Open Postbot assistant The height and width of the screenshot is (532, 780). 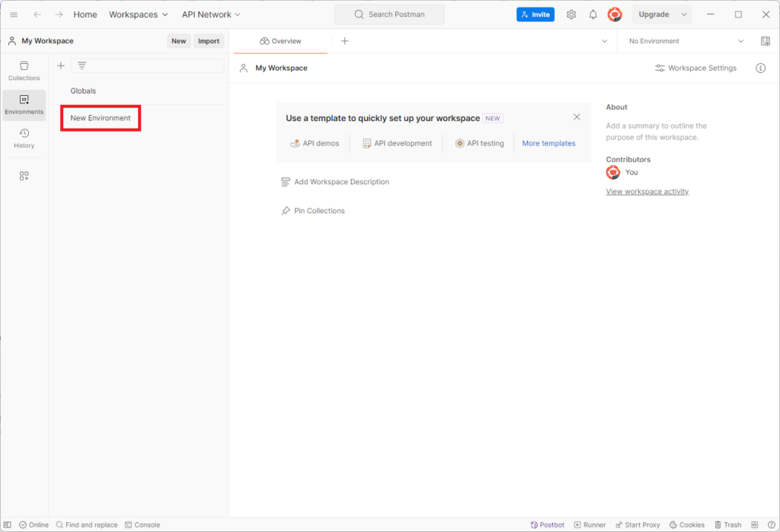click(x=547, y=524)
